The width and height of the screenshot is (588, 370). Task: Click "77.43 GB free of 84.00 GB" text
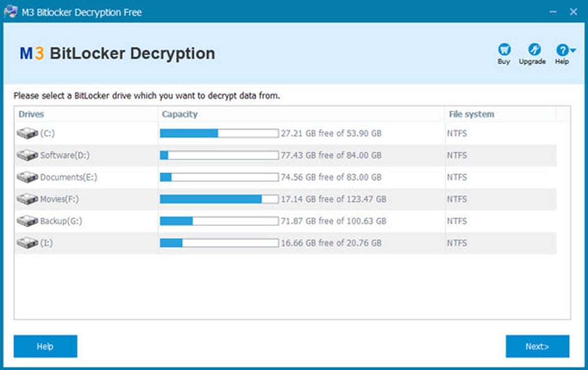point(331,155)
